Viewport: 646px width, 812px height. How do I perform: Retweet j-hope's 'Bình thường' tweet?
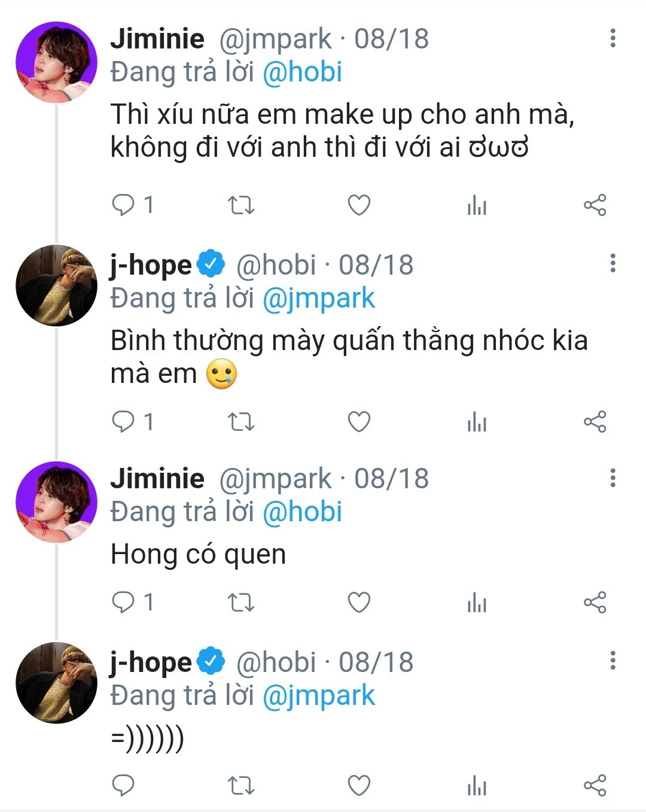pos(241,422)
